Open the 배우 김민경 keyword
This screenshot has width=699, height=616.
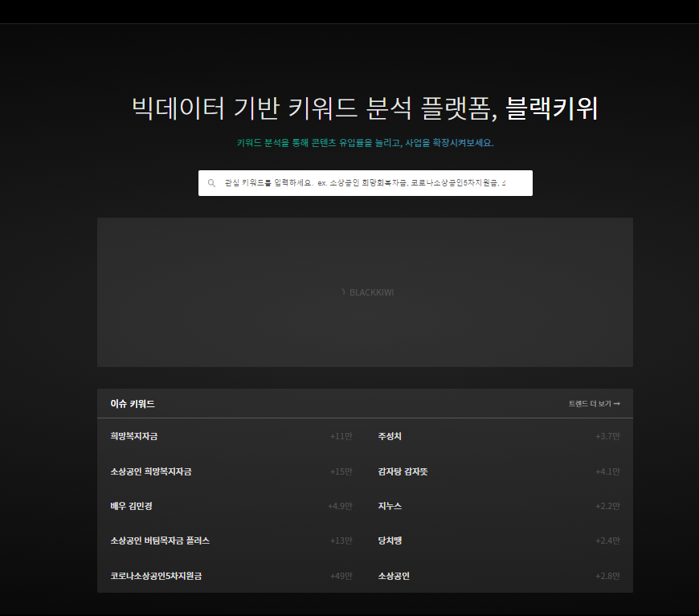pos(132,506)
